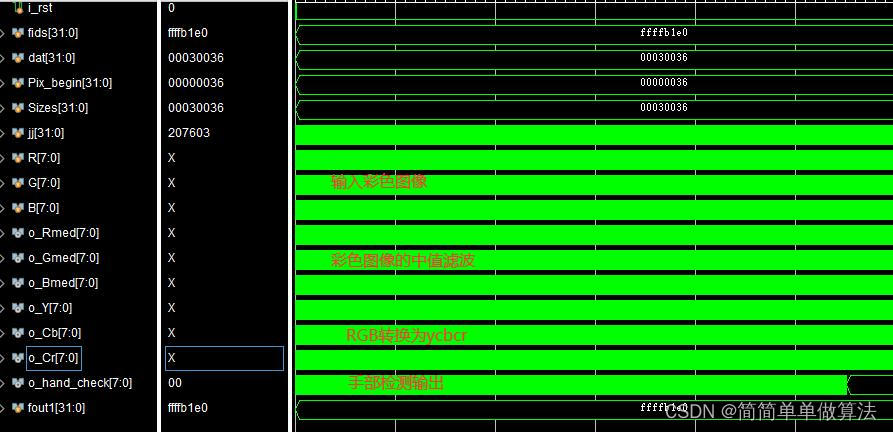Expand the R[7:0] bus
The height and width of the screenshot is (432, 893).
click(x=3, y=158)
